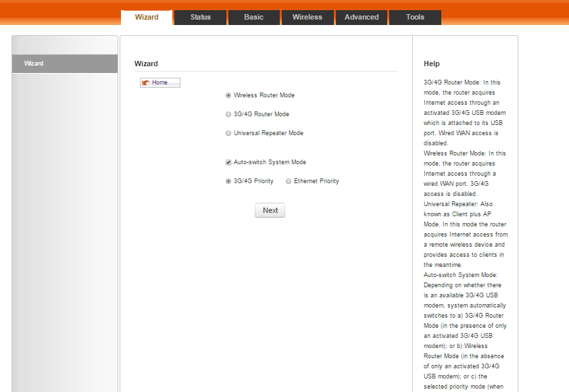Click the Universal Repeater Mode label
Screen dimensions: 569x392
[268, 133]
